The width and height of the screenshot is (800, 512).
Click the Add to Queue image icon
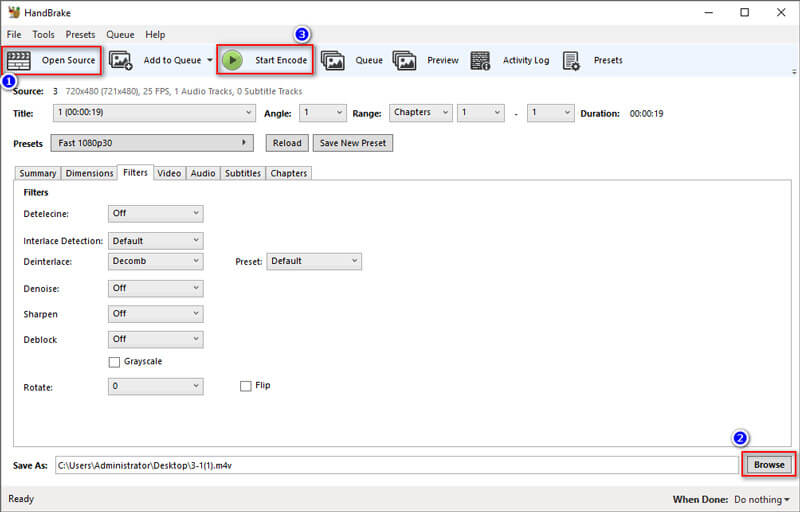click(x=120, y=60)
